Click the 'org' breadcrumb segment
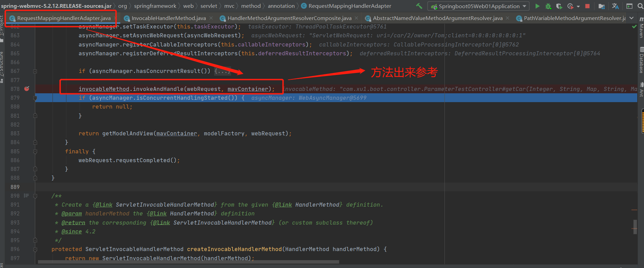 [123, 6]
